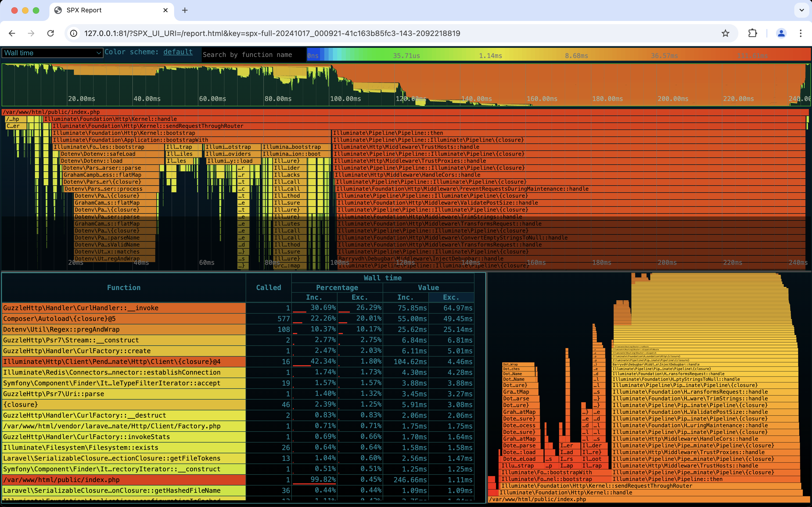
Task: Bookmark this page with star icon
Action: coord(725,33)
